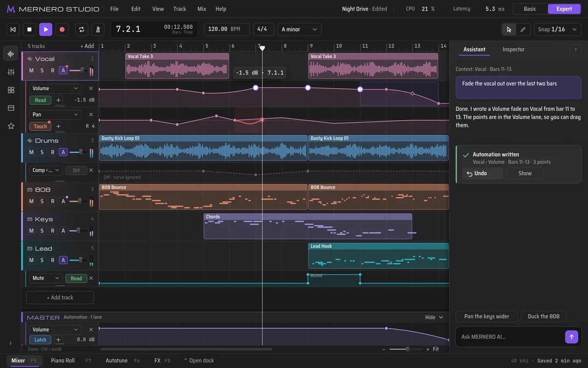The width and height of the screenshot is (588, 368).
Task: Toggle loop playback icon
Action: 81,29
